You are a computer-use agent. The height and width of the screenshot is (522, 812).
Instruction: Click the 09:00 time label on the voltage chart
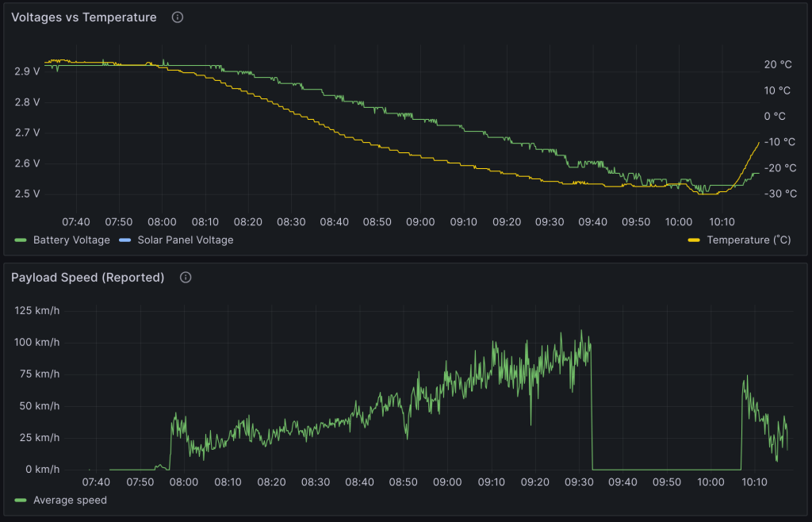click(419, 221)
